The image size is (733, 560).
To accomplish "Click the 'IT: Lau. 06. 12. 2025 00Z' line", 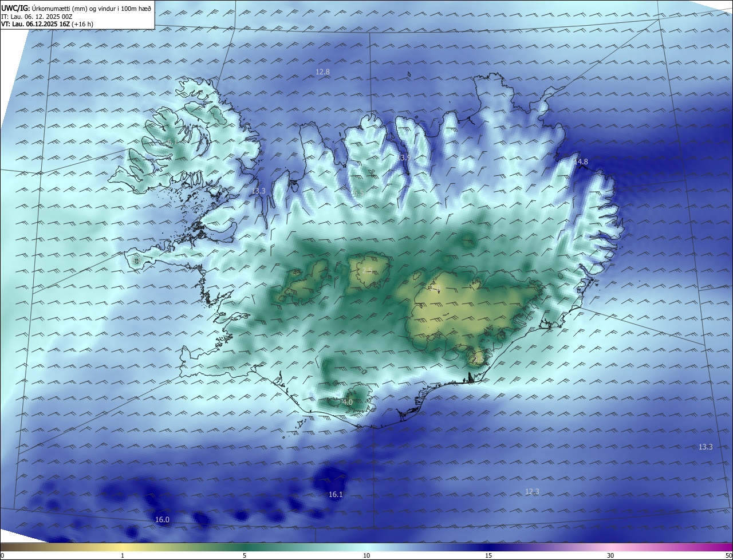I will (37, 17).
